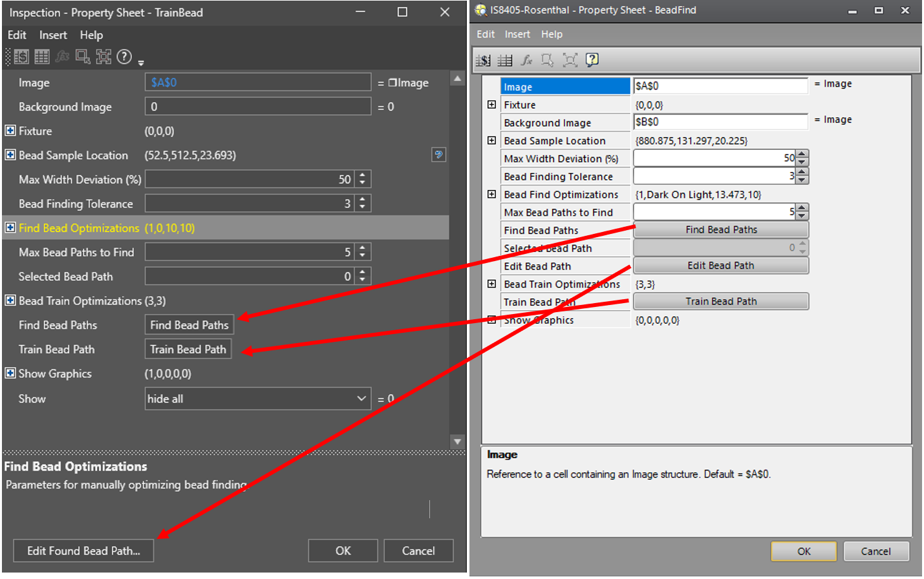924x579 pixels.
Task: Click the toolbar overflow arrow in the TrainBead window
Action: tap(141, 63)
